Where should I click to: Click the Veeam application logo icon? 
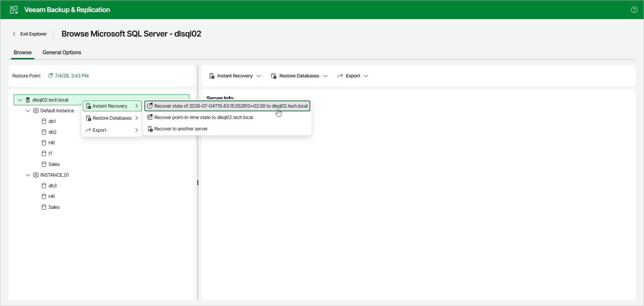[14, 10]
